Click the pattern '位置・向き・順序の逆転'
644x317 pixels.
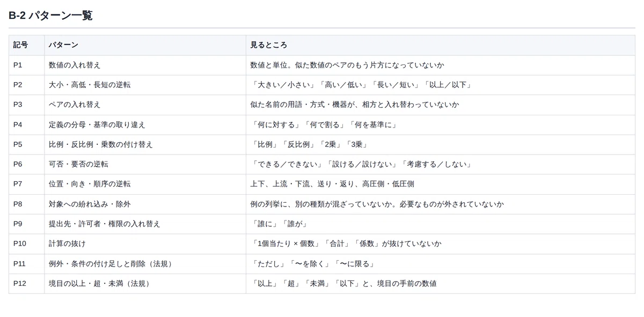coord(90,184)
